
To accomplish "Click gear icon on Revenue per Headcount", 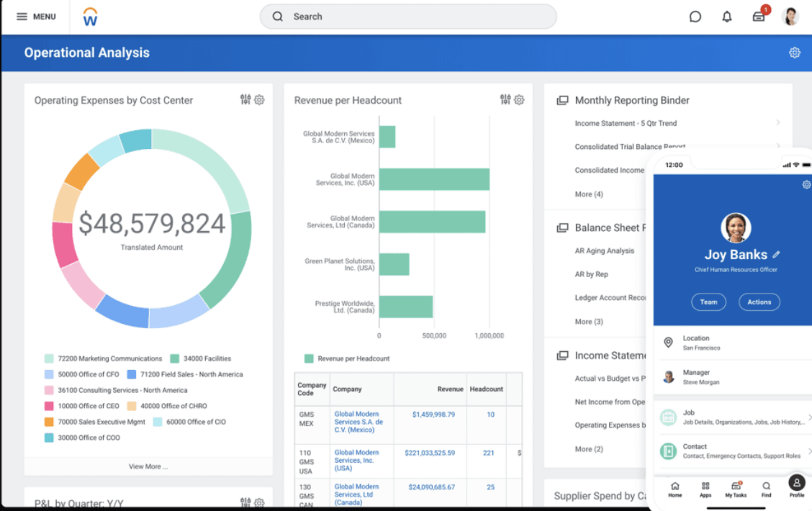I will tap(519, 100).
